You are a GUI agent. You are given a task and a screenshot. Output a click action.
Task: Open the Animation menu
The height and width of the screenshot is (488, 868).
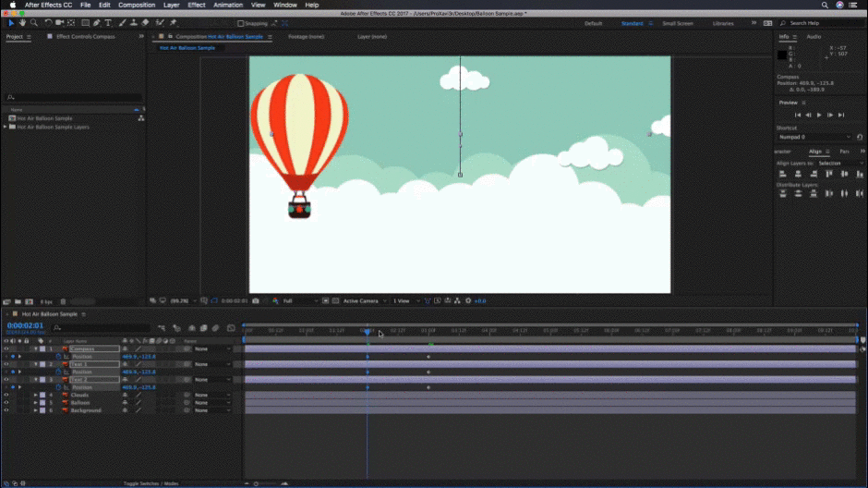(228, 5)
